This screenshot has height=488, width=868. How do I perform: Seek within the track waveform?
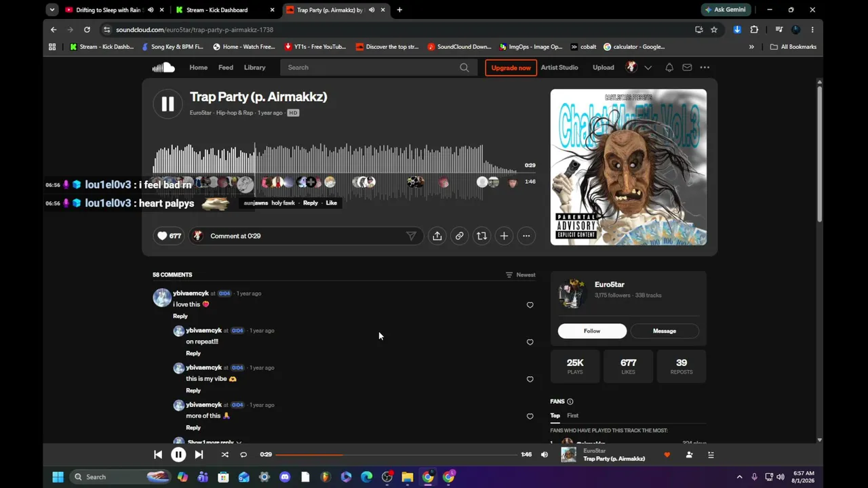coord(335,171)
